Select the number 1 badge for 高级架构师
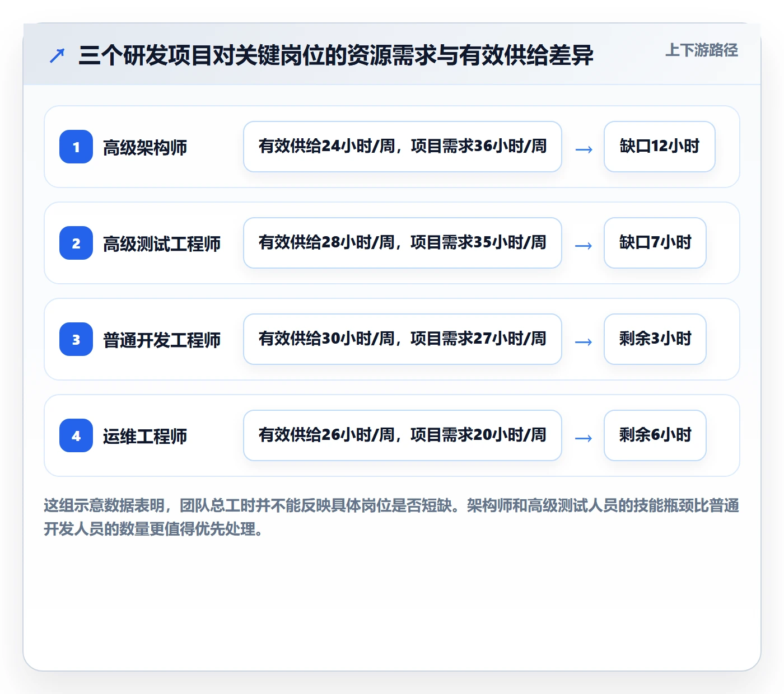Screen dimensions: 784x694 click(76, 147)
